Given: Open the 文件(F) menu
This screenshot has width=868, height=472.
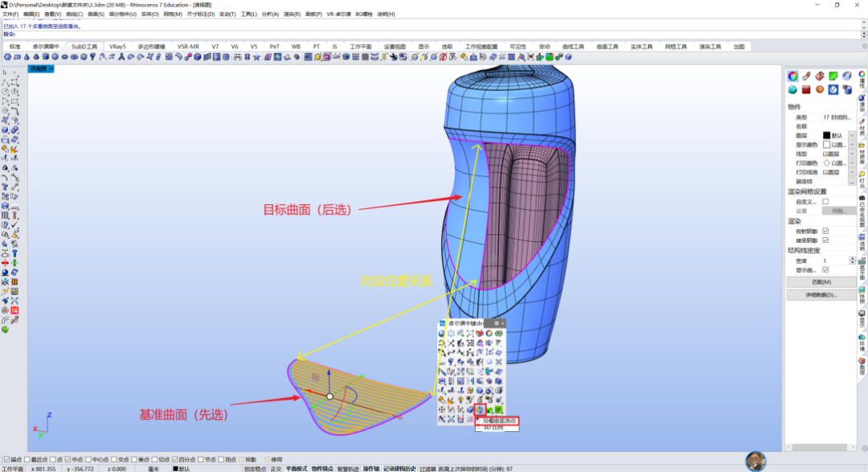Looking at the screenshot, I should pos(10,14).
